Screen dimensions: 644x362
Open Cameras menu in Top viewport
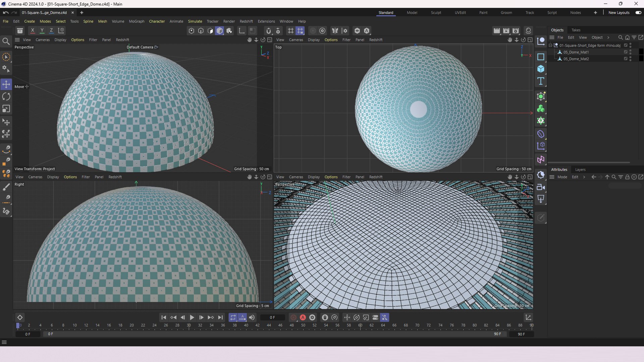(296, 40)
